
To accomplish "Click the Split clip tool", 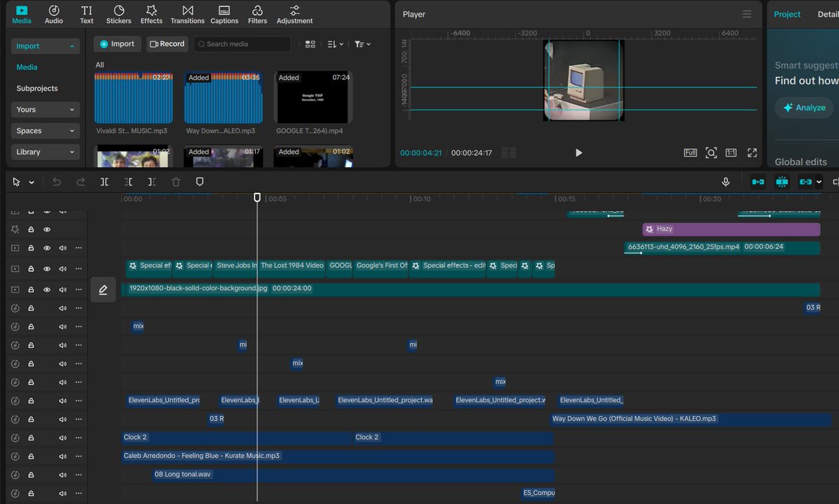I will point(104,182).
